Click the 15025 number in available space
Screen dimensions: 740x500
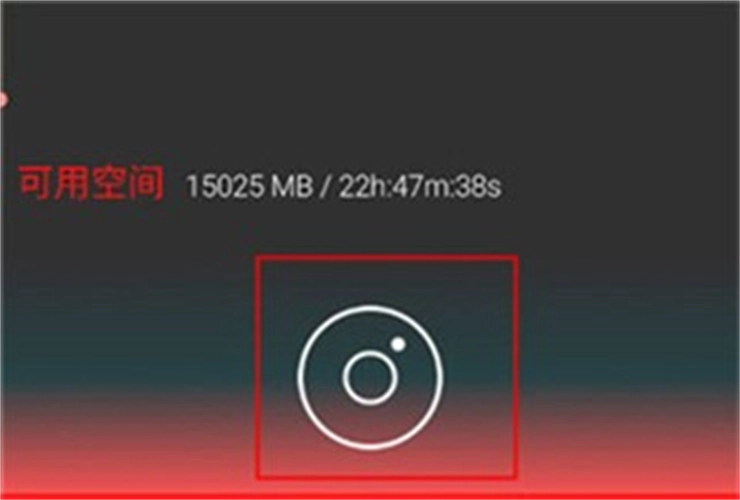(226, 186)
